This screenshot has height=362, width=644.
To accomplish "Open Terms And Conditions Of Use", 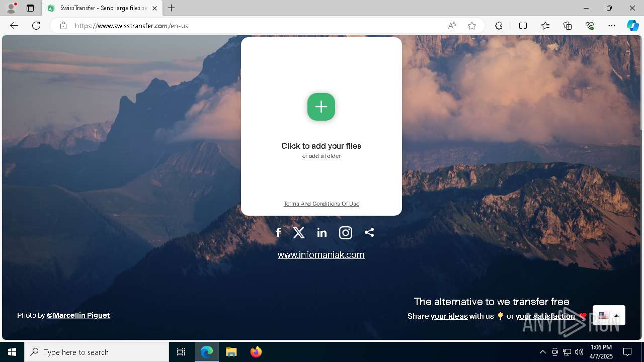I will 321,204.
